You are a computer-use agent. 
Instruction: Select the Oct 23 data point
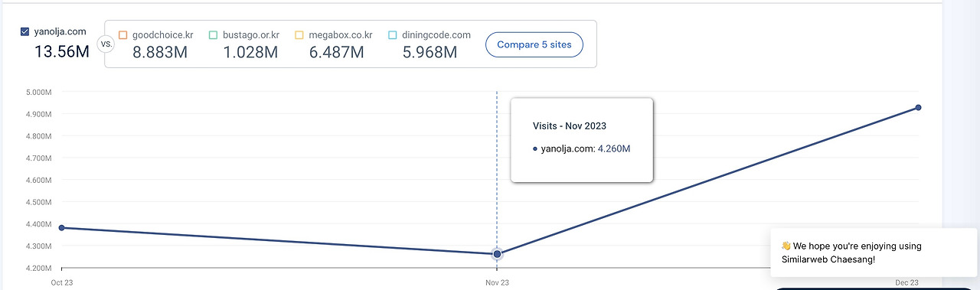click(61, 228)
